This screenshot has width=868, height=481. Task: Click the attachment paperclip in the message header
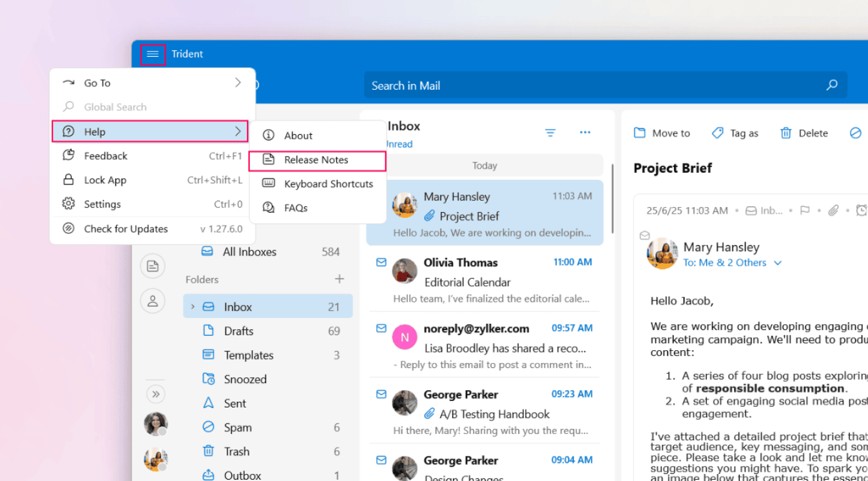pyautogui.click(x=833, y=210)
